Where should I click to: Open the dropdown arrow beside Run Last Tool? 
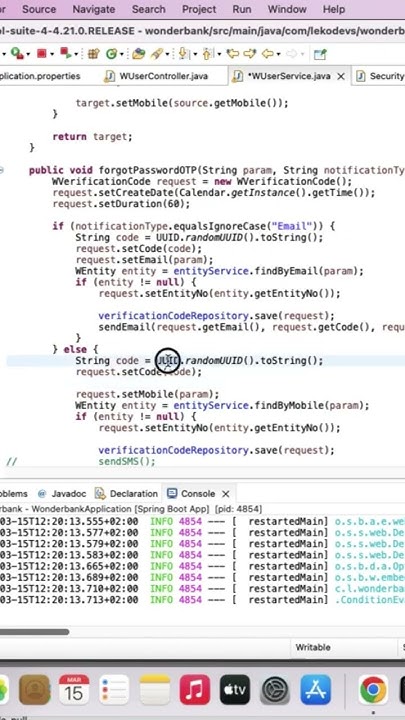[28, 54]
